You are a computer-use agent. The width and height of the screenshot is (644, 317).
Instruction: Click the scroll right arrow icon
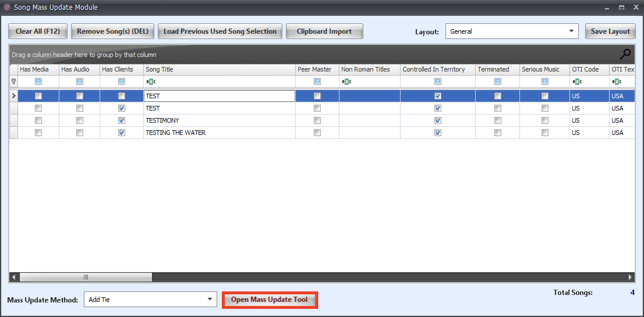630,277
